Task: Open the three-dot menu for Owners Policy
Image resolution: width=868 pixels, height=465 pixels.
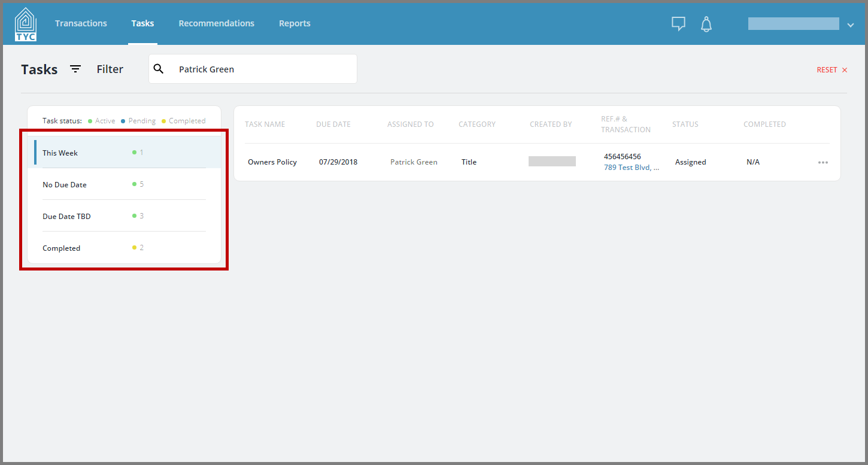Action: click(823, 162)
